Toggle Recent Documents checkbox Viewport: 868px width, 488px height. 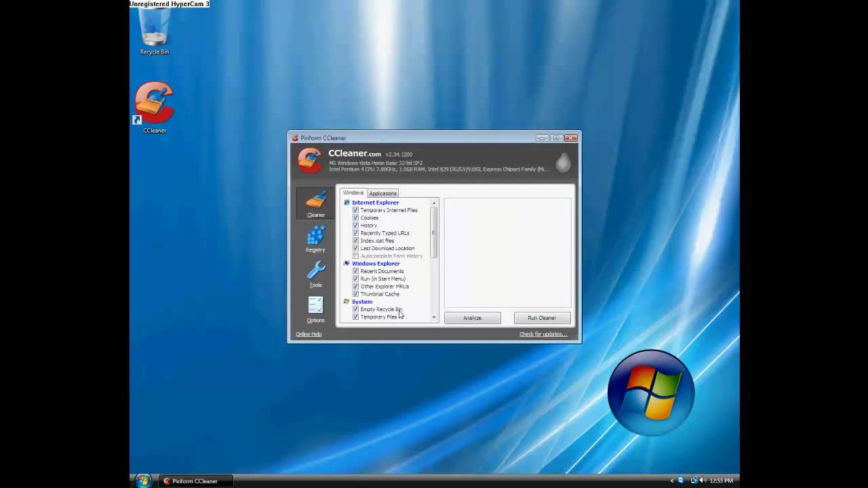[355, 271]
